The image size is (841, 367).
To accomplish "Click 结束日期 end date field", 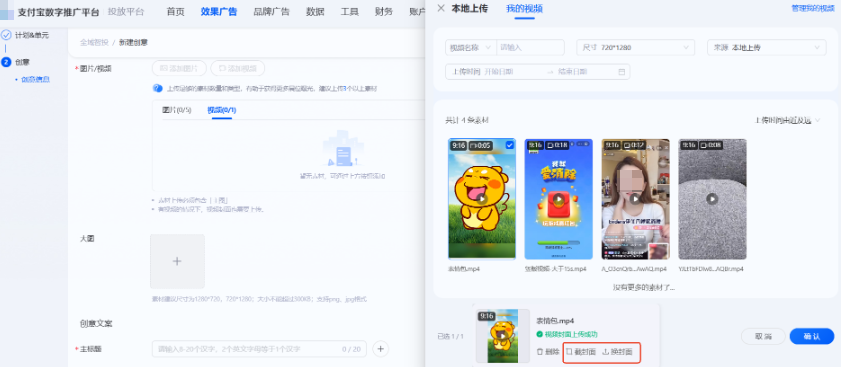I will coord(573,71).
